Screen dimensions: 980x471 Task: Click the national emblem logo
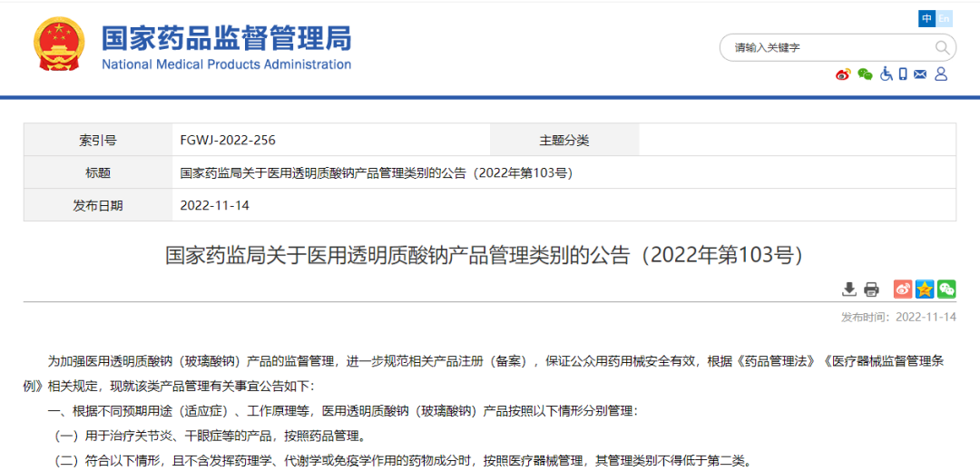click(x=57, y=45)
